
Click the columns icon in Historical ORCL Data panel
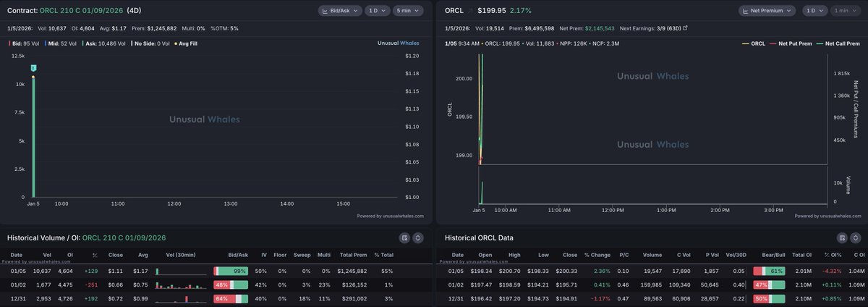click(x=842, y=237)
